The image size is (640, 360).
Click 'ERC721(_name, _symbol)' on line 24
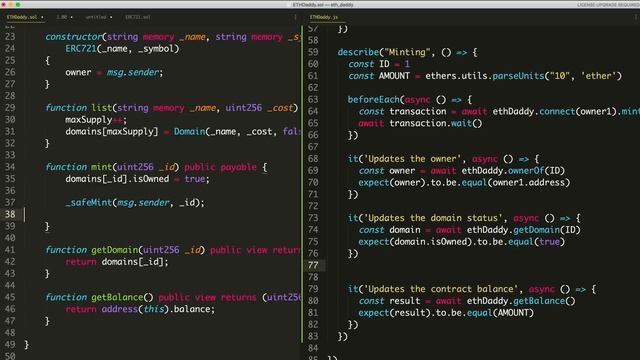coord(122,49)
